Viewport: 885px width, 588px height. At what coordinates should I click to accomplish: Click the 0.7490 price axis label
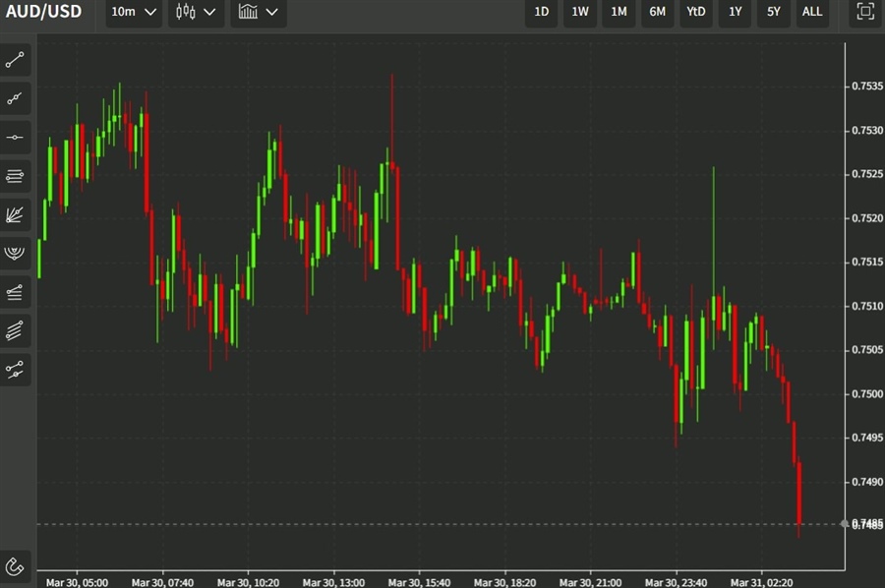tap(867, 482)
